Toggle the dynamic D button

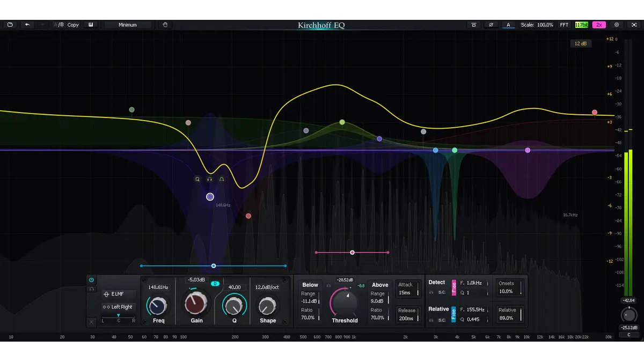point(215,284)
